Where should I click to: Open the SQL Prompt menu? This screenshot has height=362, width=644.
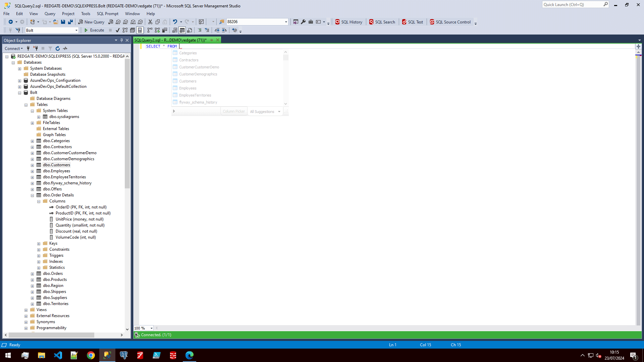107,13
